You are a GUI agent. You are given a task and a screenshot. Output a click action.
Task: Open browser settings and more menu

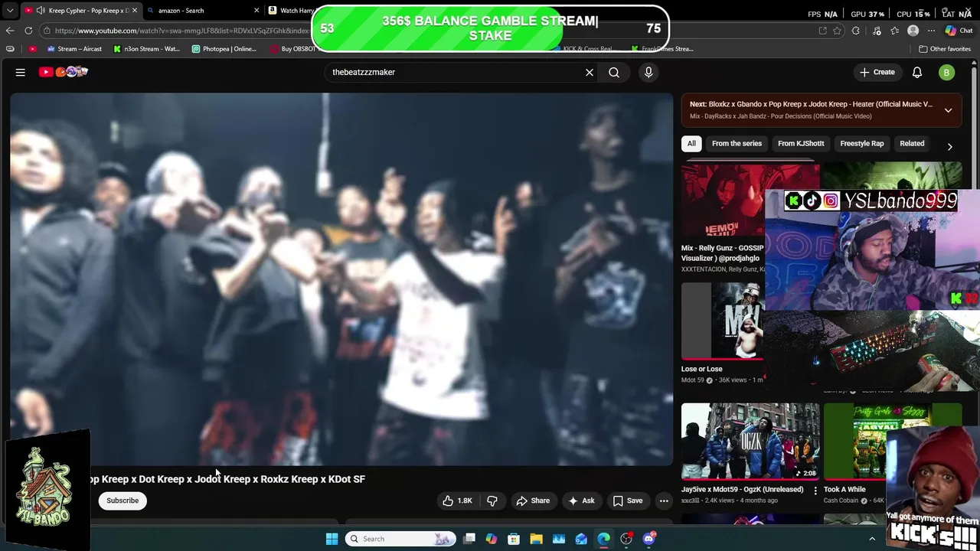click(931, 31)
